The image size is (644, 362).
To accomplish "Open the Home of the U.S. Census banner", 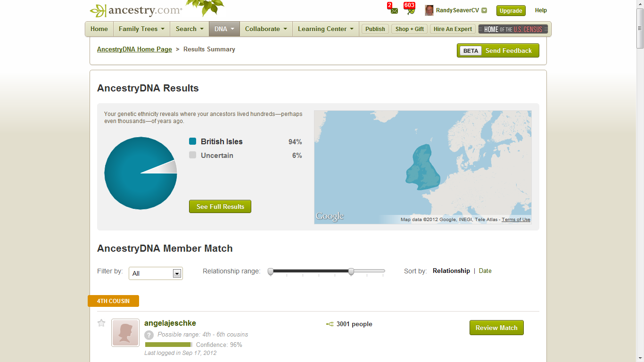I will 513,29.
